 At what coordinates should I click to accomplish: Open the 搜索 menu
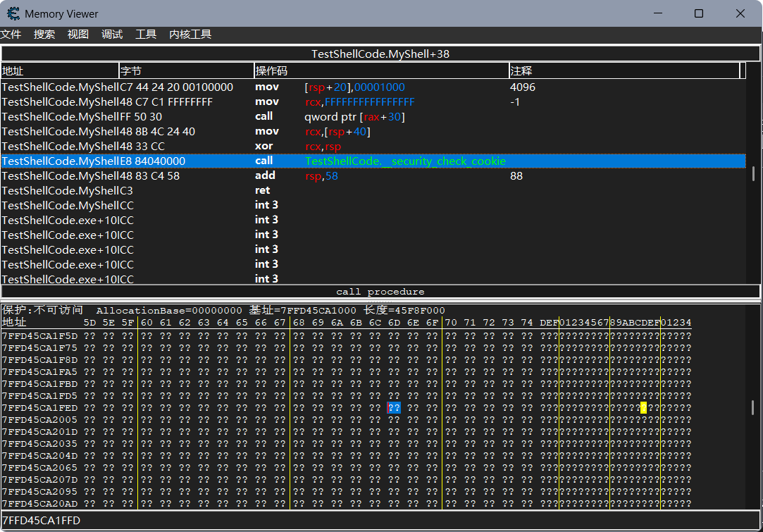point(44,35)
